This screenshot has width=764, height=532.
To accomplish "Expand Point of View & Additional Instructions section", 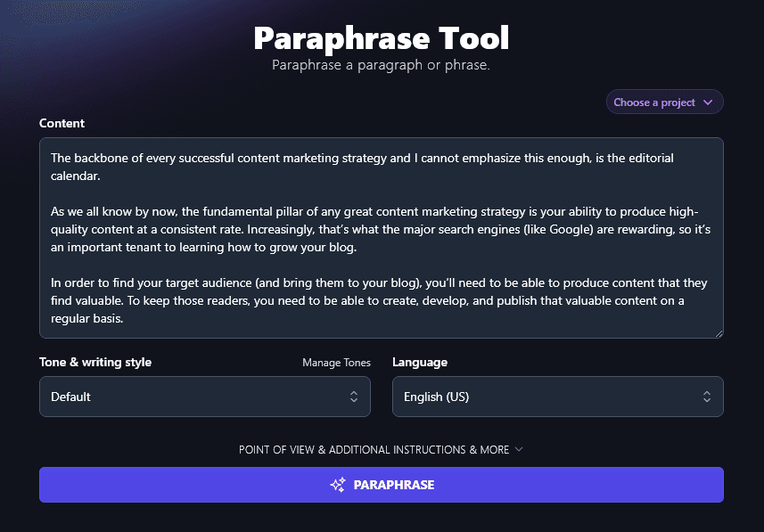I will click(x=374, y=450).
